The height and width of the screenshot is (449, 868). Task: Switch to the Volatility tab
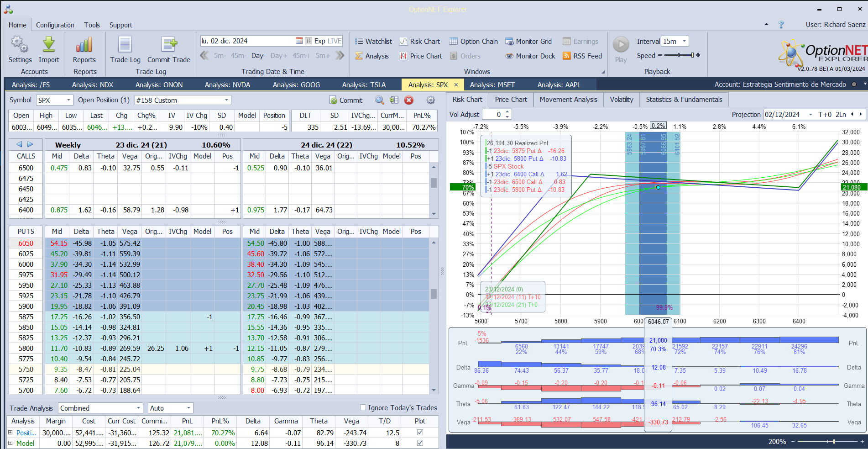622,100
